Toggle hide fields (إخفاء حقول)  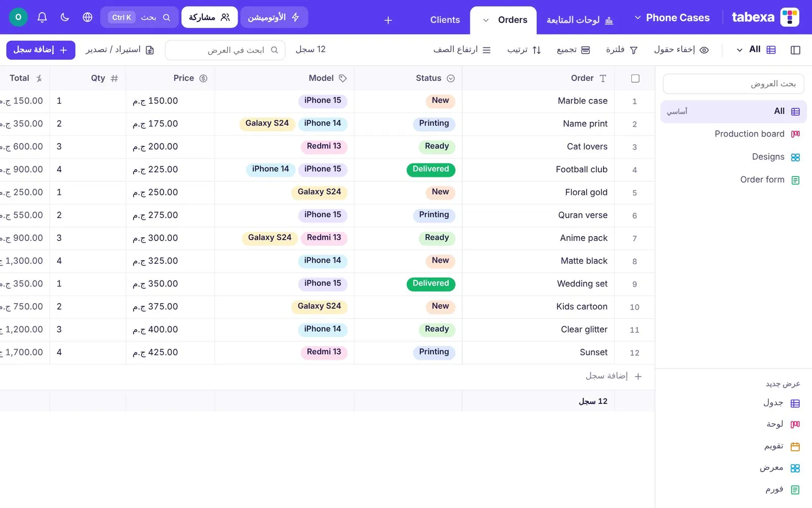point(681,50)
